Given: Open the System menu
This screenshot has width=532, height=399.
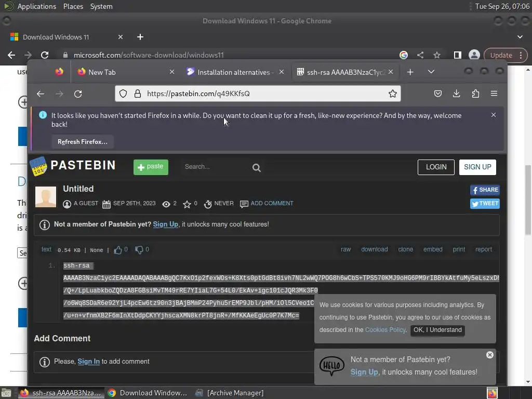Looking at the screenshot, I should click(x=101, y=6).
